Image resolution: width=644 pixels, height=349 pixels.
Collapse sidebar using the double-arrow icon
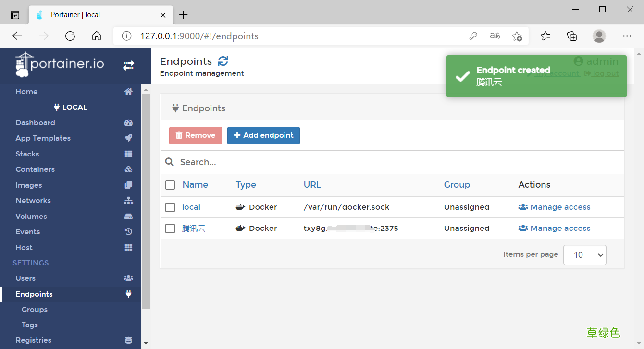(128, 65)
